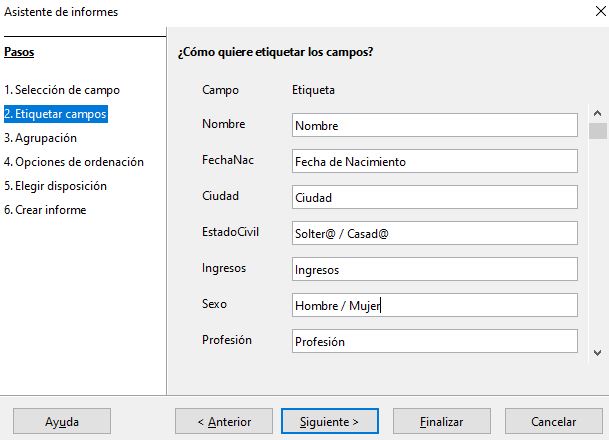Advance with the Siguiente > button

(x=330, y=421)
